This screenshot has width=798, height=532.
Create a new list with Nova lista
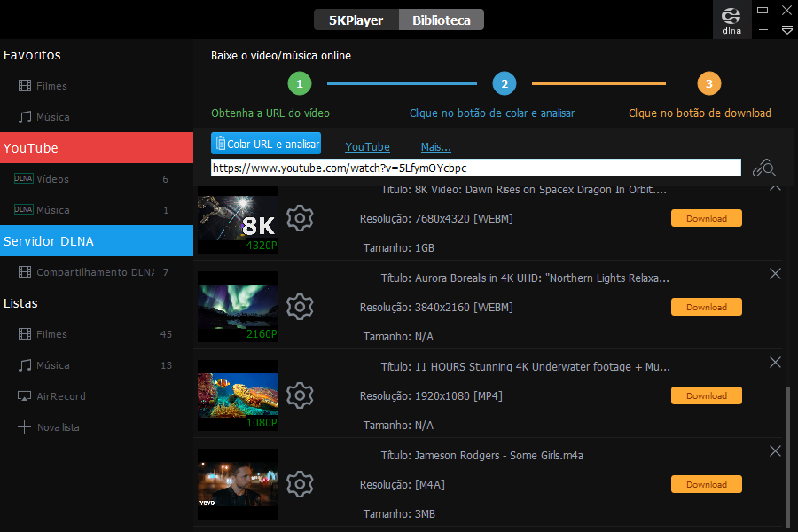coord(58,427)
